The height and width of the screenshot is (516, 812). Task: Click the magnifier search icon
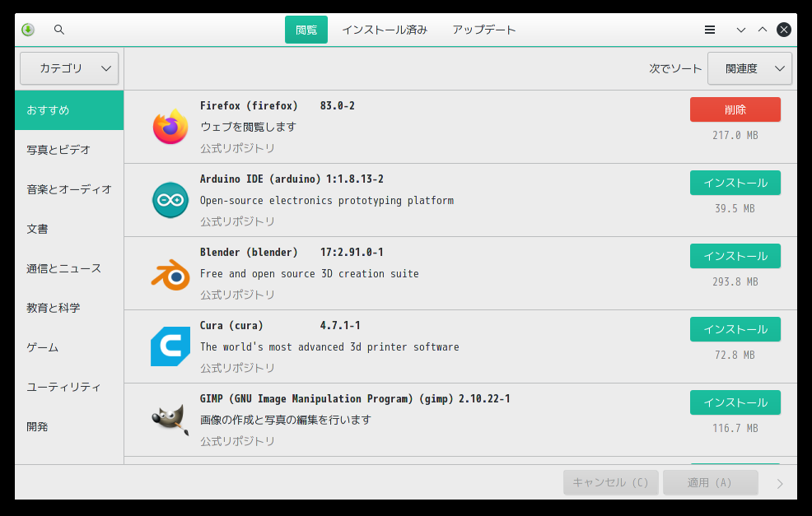(x=59, y=30)
